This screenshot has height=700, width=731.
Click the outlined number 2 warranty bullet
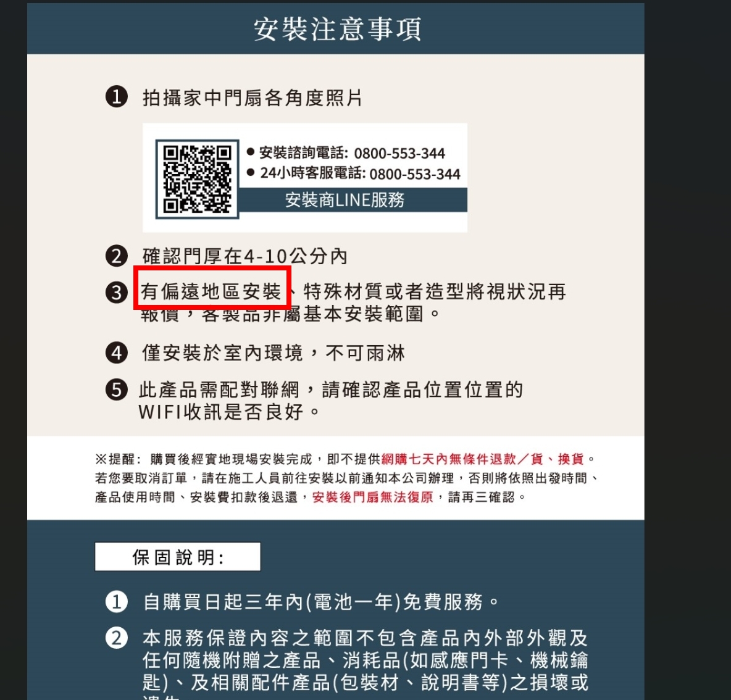tap(117, 638)
